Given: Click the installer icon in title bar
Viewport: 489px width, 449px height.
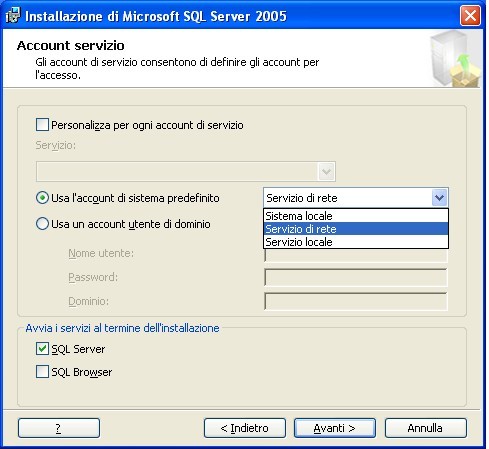Looking at the screenshot, I should pyautogui.click(x=13, y=16).
